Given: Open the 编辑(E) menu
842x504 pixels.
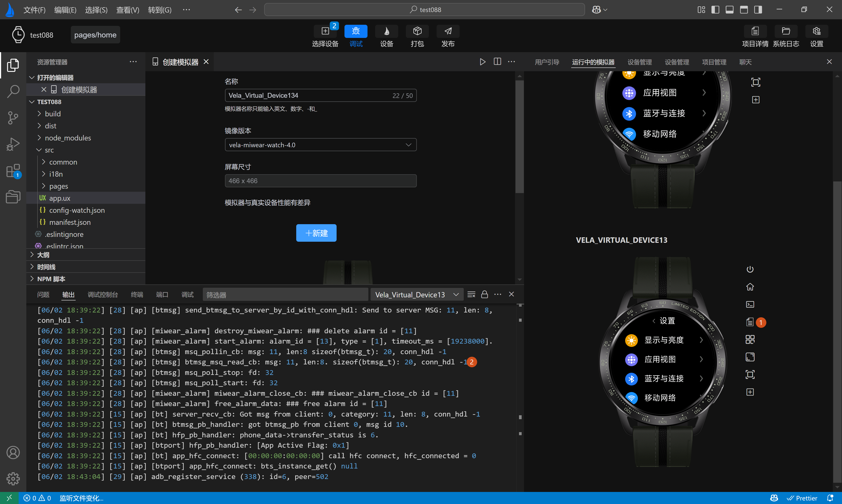Looking at the screenshot, I should click(x=65, y=10).
